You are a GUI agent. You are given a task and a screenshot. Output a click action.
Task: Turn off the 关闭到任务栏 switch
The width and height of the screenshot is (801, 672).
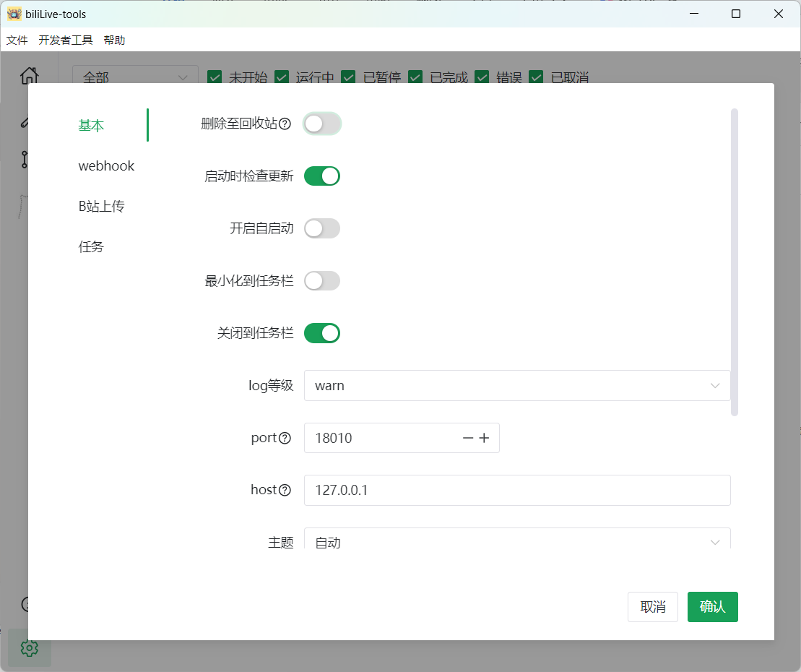coord(322,333)
